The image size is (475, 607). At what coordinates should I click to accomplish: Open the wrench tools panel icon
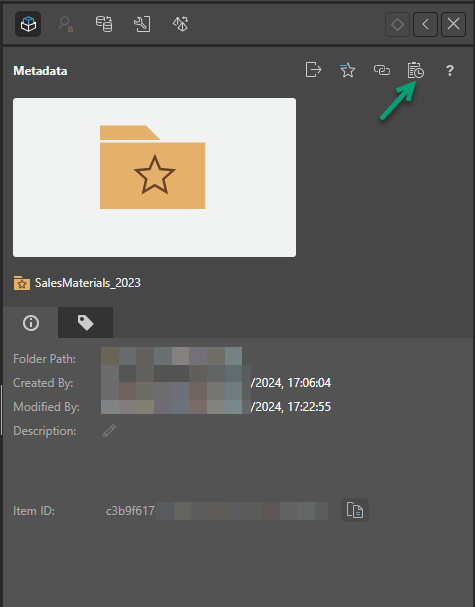coord(142,24)
